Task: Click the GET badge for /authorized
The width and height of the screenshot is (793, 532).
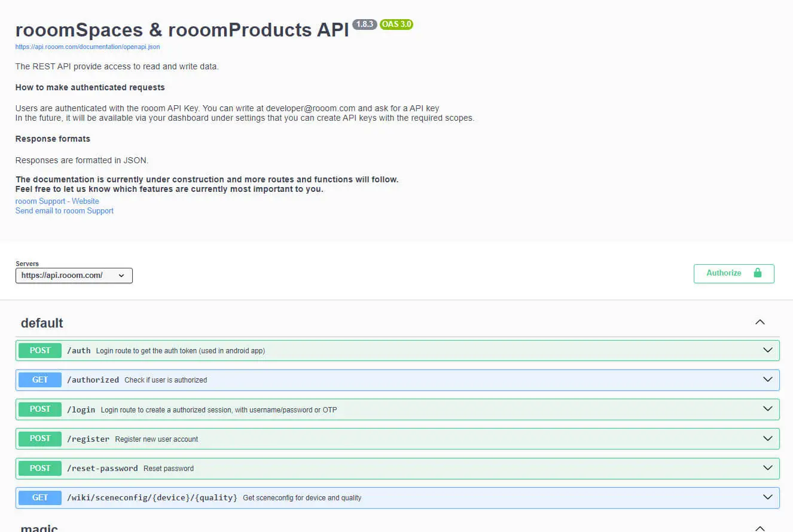Action: (x=40, y=380)
